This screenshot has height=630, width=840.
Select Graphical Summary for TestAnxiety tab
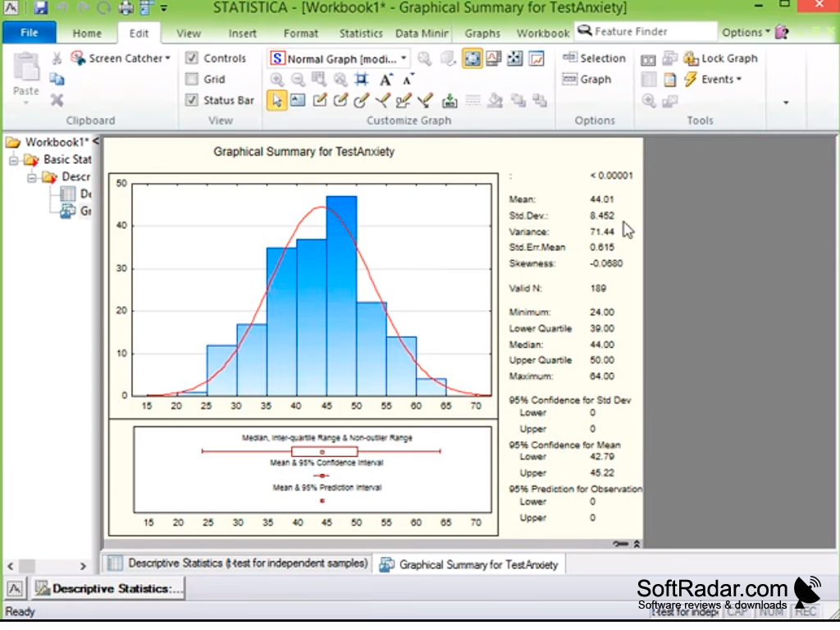pyautogui.click(x=468, y=564)
